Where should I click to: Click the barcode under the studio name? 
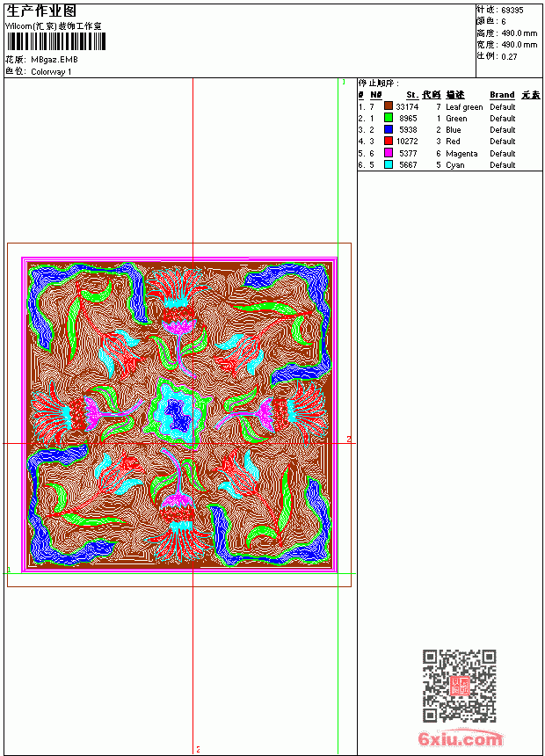point(55,41)
